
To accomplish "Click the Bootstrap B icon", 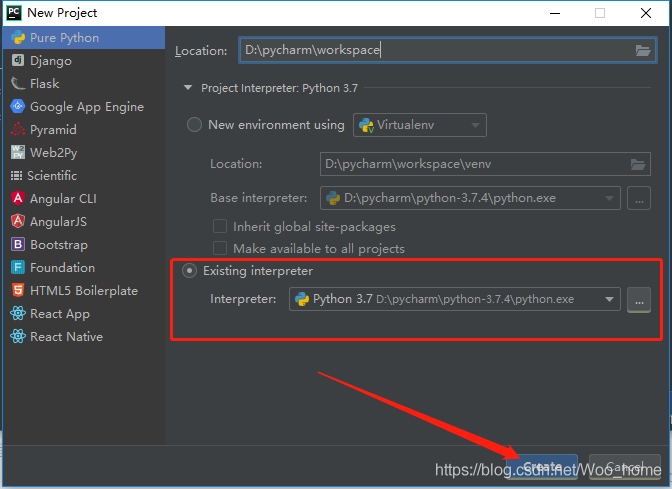I will (x=18, y=244).
